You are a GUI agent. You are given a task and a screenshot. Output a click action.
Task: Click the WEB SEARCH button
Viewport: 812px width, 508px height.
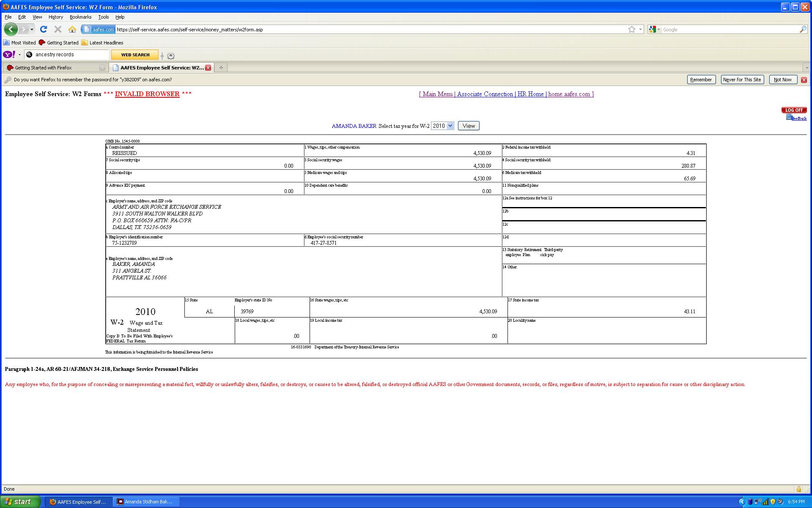pyautogui.click(x=135, y=55)
